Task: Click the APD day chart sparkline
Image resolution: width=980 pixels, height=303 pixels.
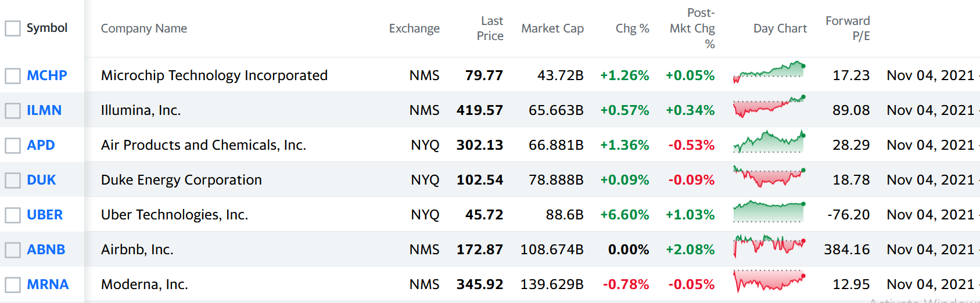Action: click(x=769, y=142)
